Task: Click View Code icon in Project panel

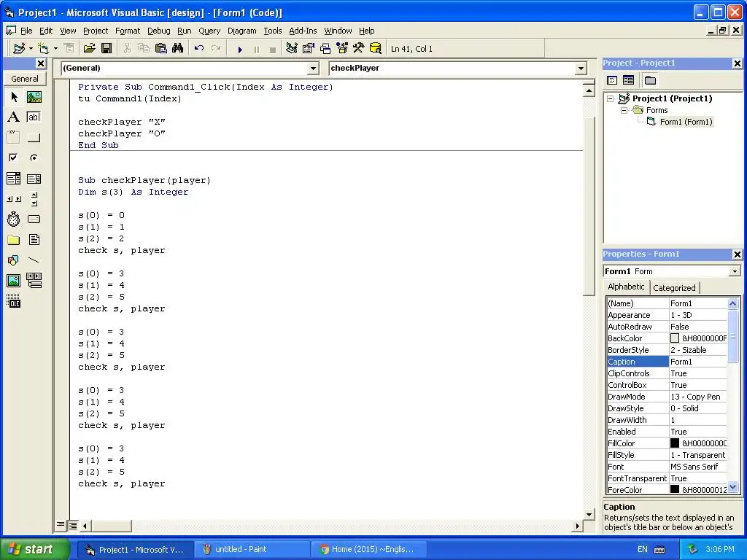Action: click(612, 80)
